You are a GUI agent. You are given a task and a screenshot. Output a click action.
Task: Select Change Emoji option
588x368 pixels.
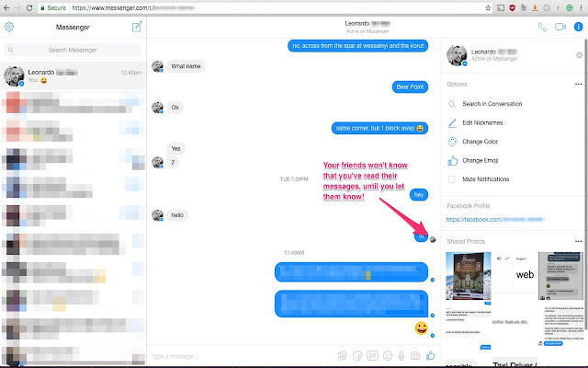pos(480,160)
